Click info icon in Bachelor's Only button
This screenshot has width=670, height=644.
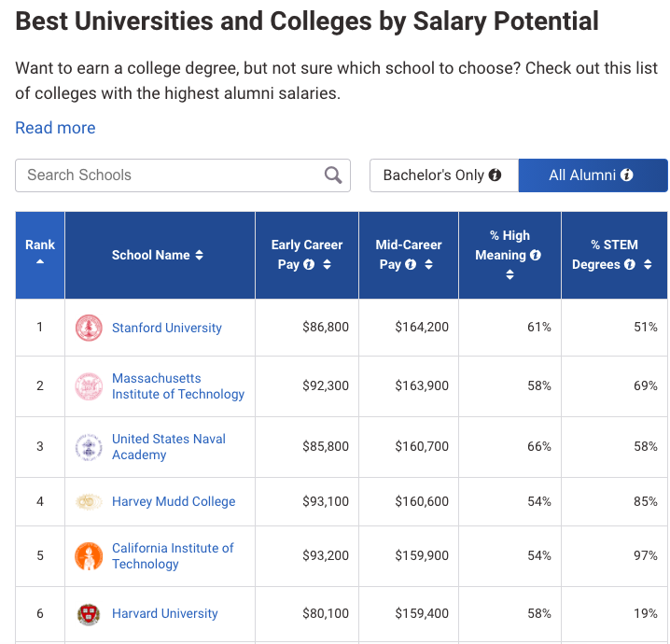click(496, 175)
